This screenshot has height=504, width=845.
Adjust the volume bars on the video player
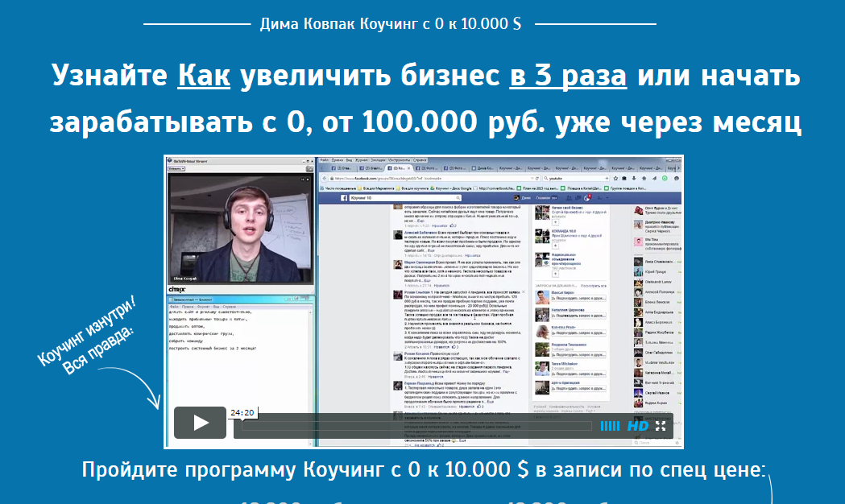click(610, 426)
